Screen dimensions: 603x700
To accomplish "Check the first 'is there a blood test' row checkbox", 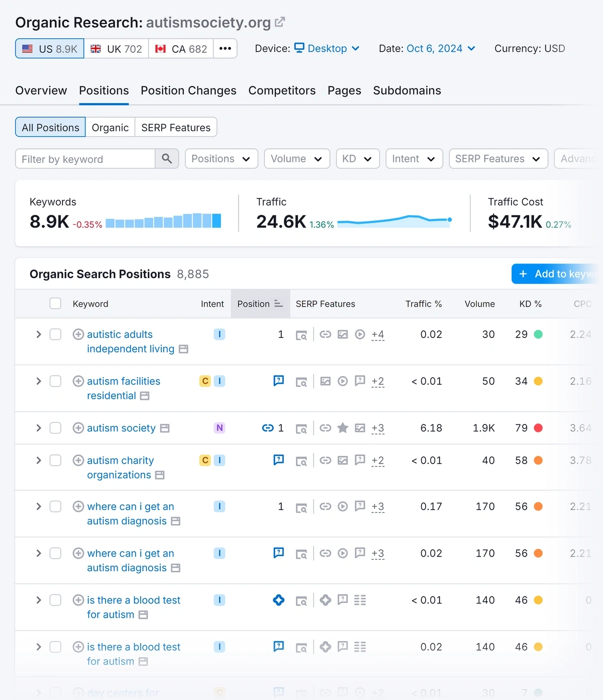I will point(55,600).
